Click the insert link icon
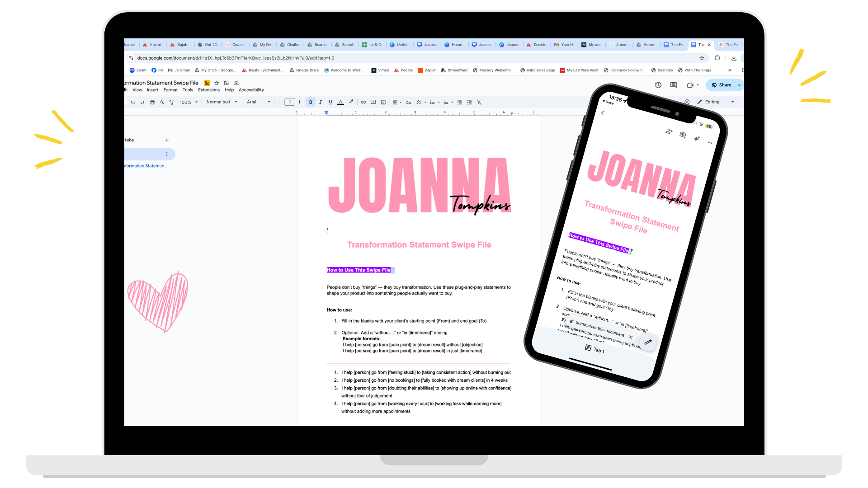The width and height of the screenshot is (868, 488). tap(363, 102)
